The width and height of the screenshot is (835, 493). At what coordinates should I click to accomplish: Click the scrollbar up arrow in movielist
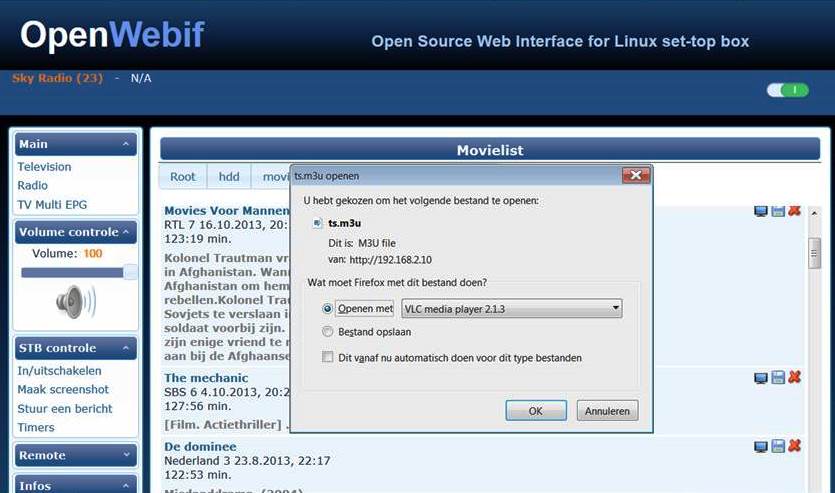coord(814,213)
